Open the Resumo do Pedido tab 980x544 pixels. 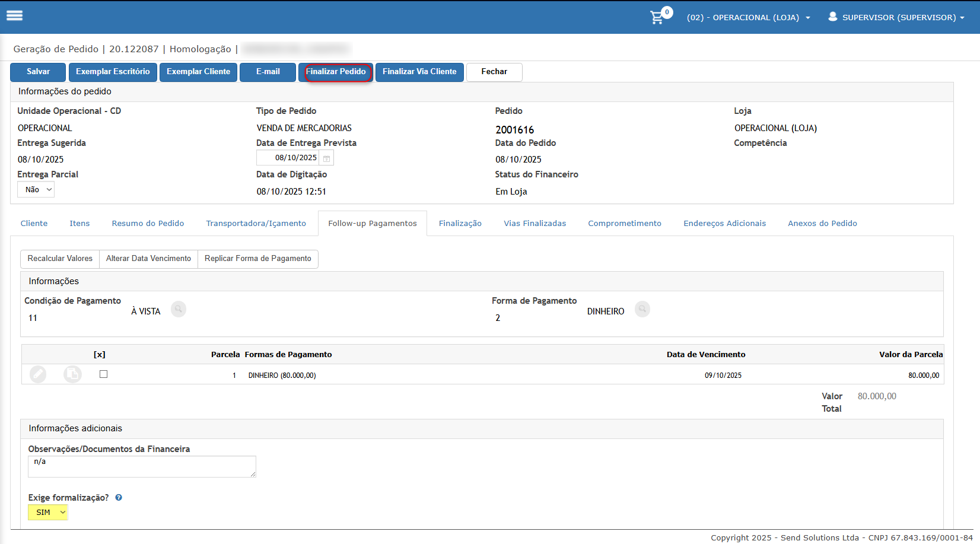tap(148, 224)
